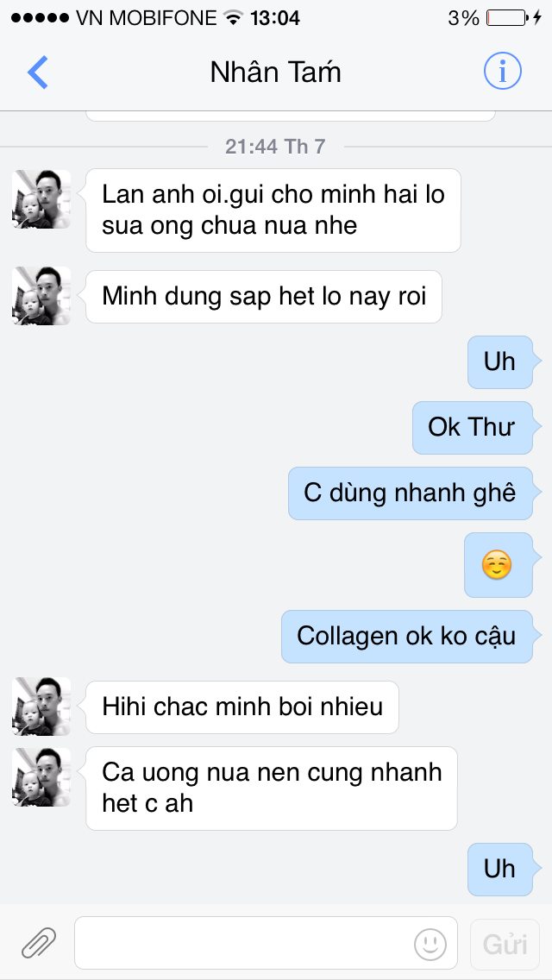
Task: Tap the battery status icon
Action: coord(505,17)
